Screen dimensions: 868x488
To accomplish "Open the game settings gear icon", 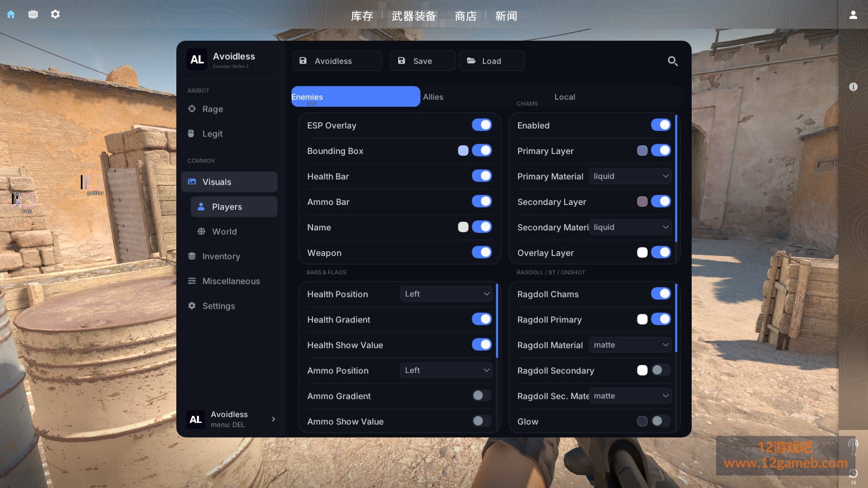I will 55,14.
